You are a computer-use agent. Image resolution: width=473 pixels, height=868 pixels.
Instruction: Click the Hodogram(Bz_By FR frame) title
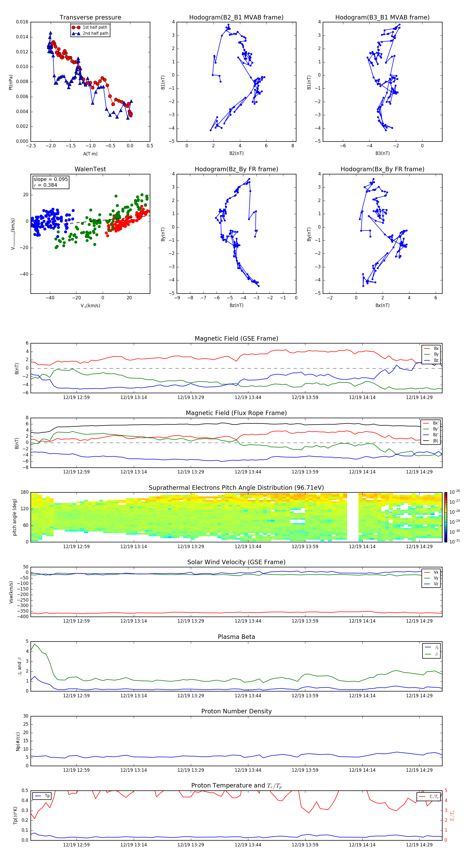(x=236, y=169)
